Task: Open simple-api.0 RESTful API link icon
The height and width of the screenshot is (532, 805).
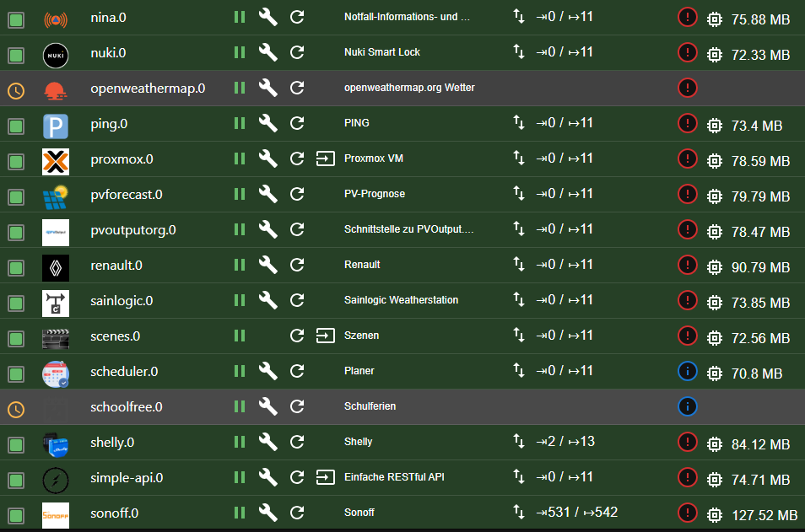Action: (326, 477)
